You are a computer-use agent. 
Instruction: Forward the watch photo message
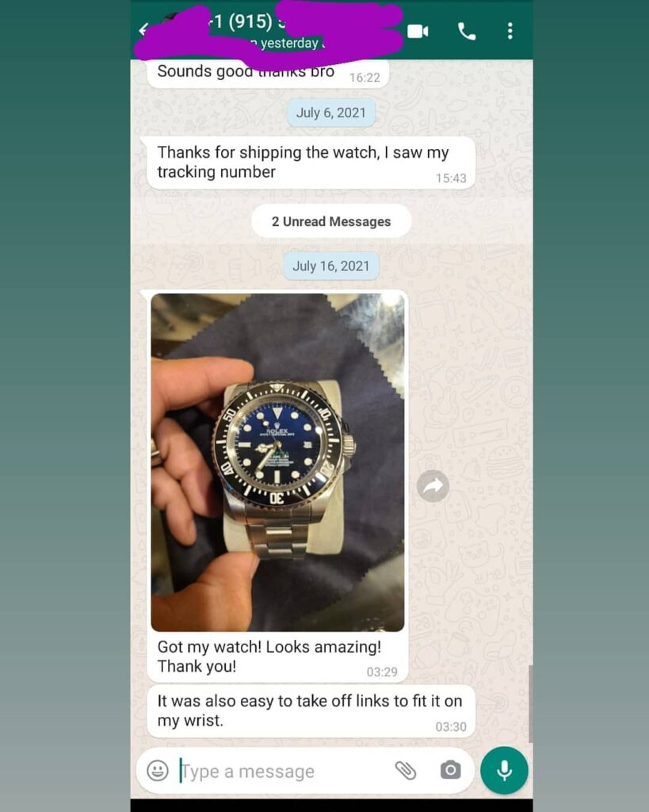point(433,486)
